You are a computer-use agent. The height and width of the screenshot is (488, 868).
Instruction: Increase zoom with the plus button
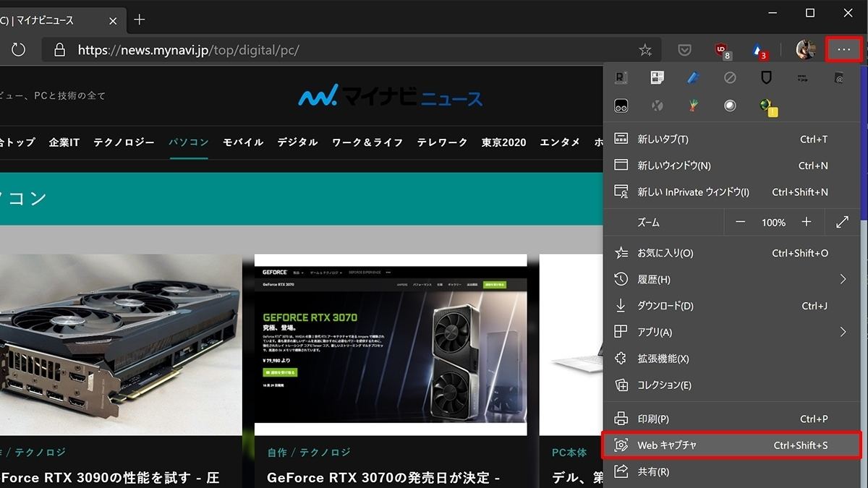807,223
